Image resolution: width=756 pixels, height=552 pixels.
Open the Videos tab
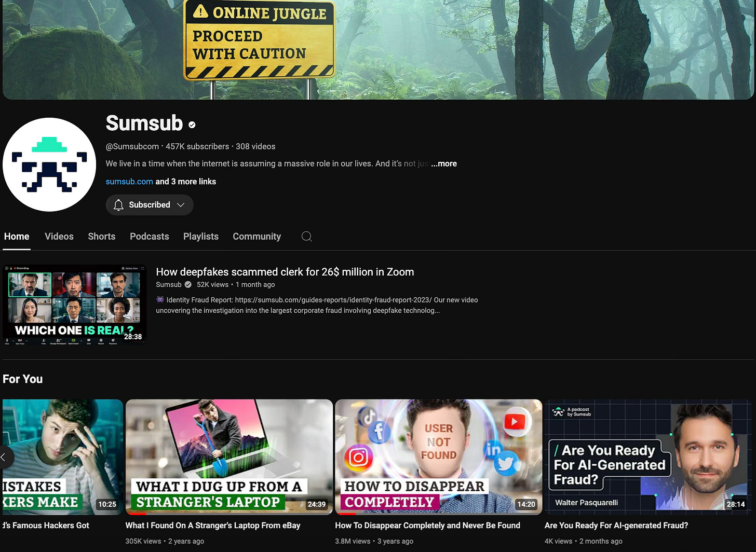[x=59, y=237]
